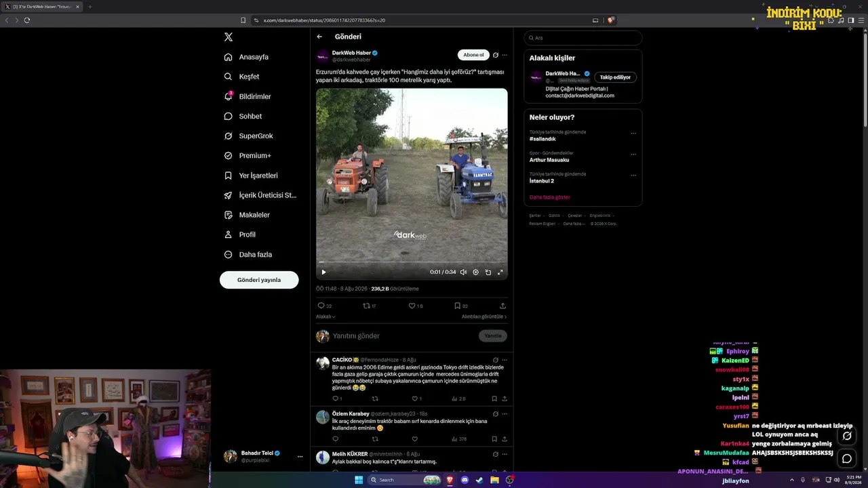Expand Daha fazla göster trends
868x488 pixels.
click(x=550, y=197)
